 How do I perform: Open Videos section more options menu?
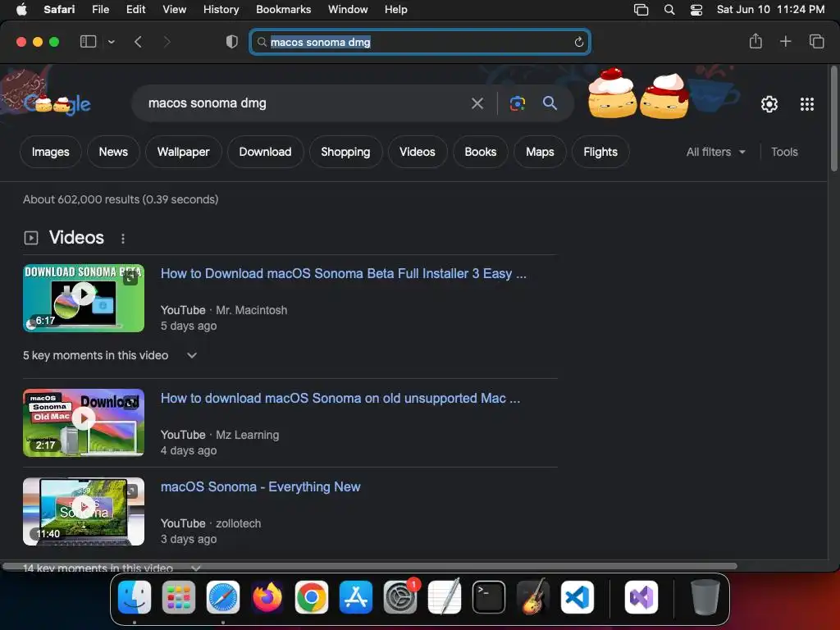(x=123, y=239)
